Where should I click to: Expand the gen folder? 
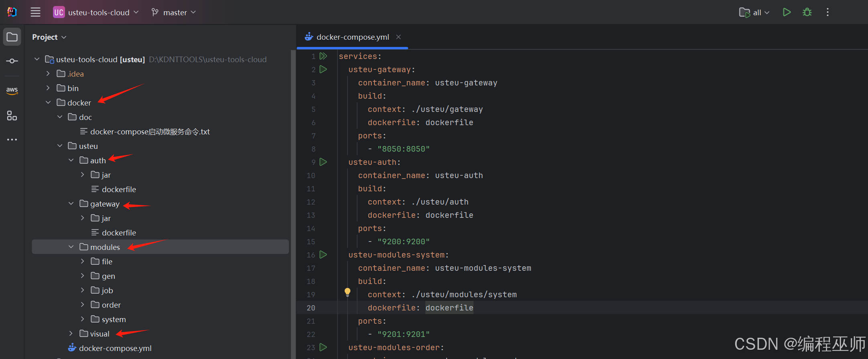83,276
